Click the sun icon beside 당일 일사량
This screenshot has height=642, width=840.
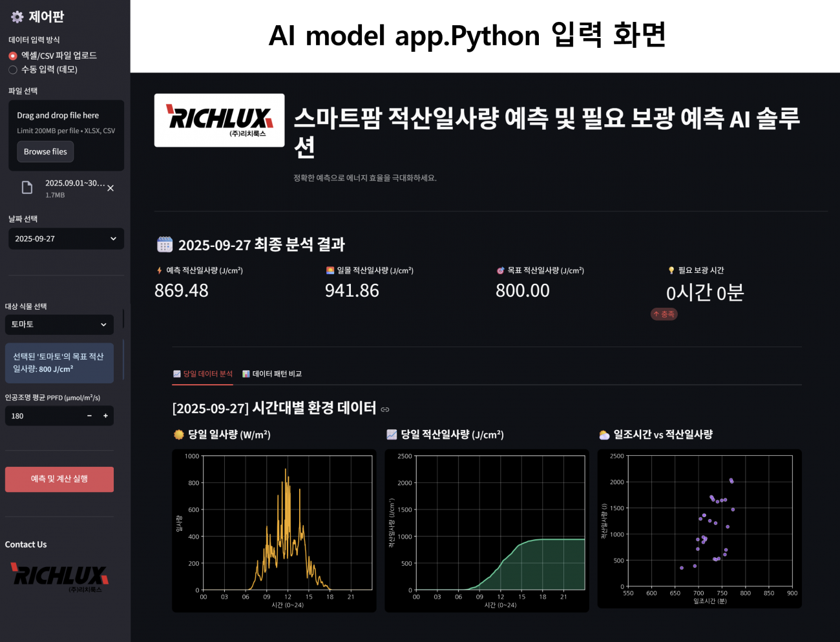coord(179,434)
